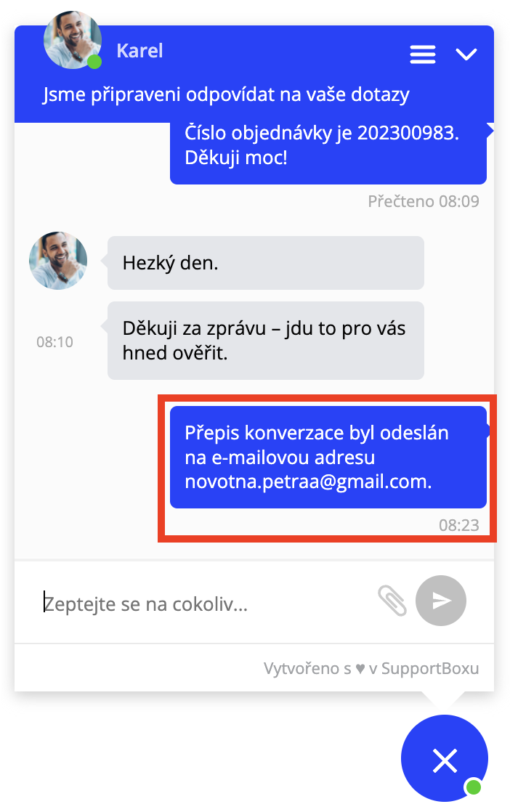Click the green dot on the launcher button
510x812 pixels.
(473, 787)
